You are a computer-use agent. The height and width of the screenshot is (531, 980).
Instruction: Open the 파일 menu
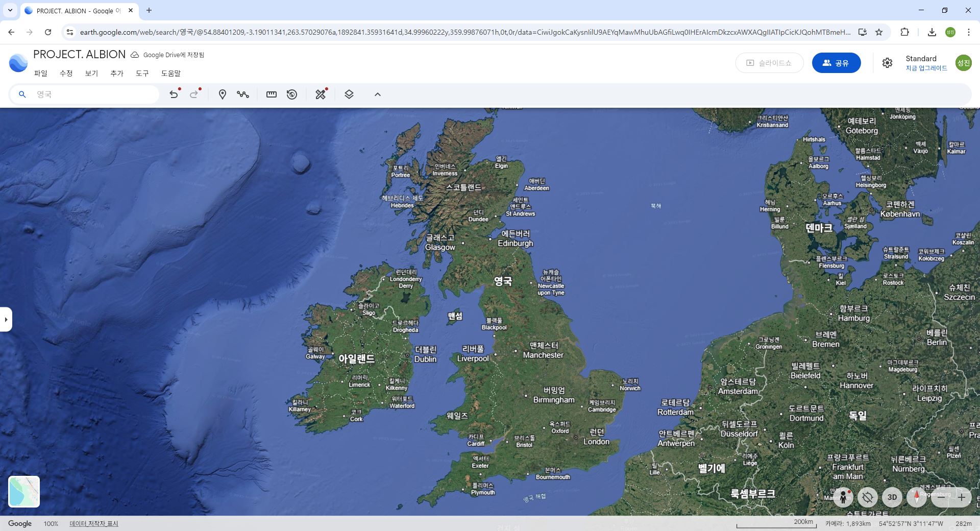pyautogui.click(x=41, y=74)
